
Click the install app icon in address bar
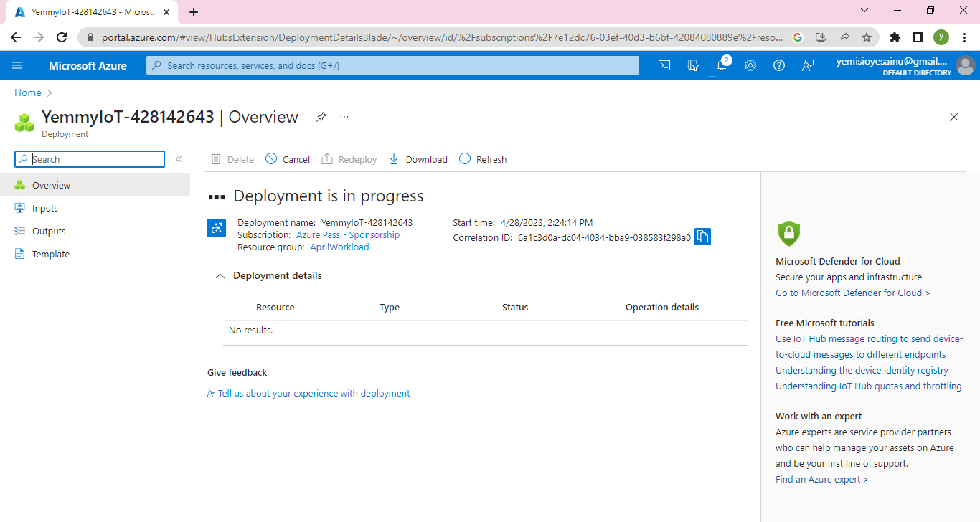pos(821,37)
